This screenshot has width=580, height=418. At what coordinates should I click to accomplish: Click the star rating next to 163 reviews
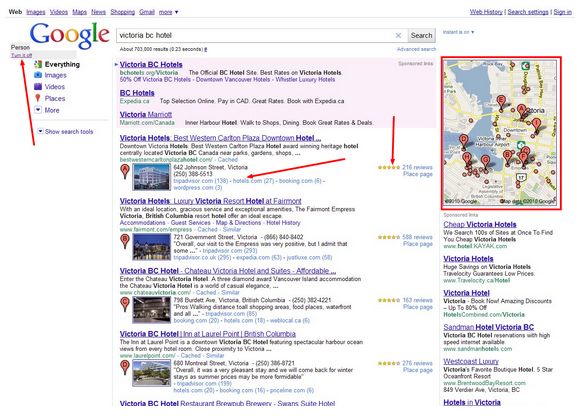coord(389,300)
